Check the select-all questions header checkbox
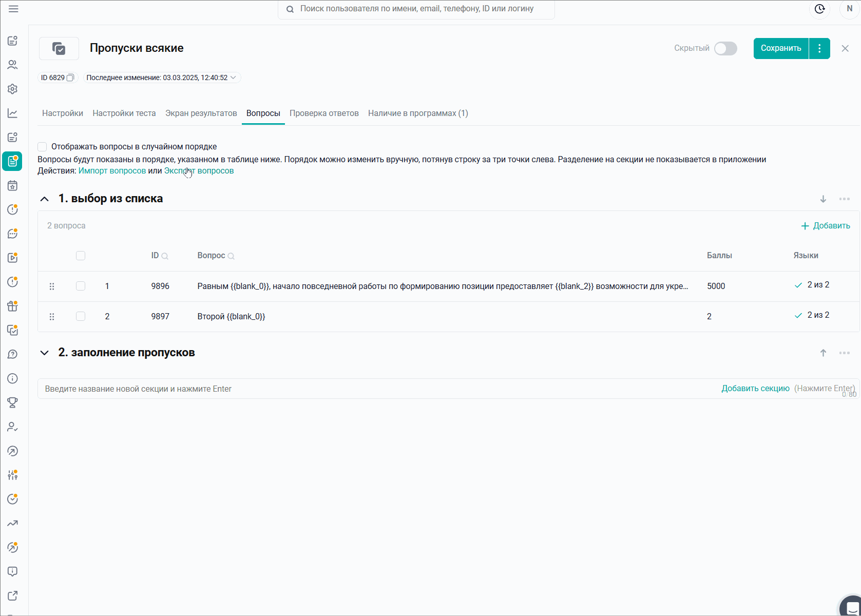This screenshot has height=616, width=861. [x=81, y=256]
